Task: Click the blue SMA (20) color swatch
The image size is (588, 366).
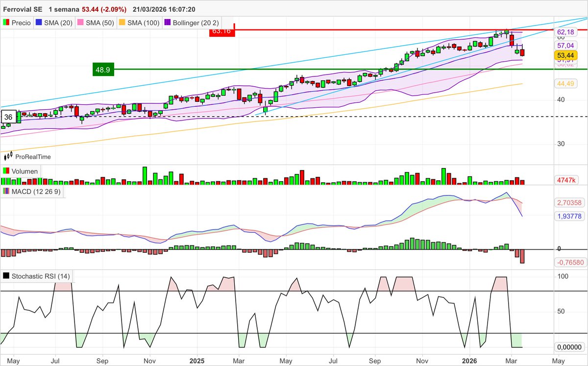Action: pos(39,22)
